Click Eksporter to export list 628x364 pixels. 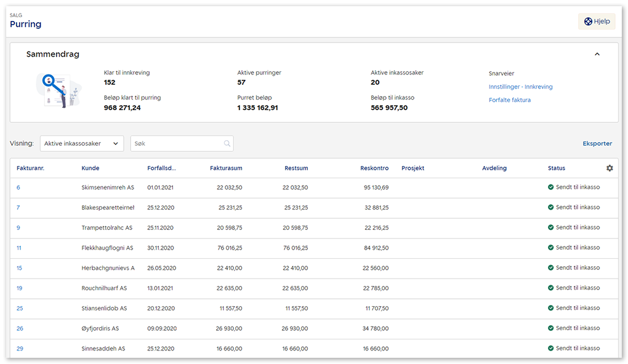(597, 144)
